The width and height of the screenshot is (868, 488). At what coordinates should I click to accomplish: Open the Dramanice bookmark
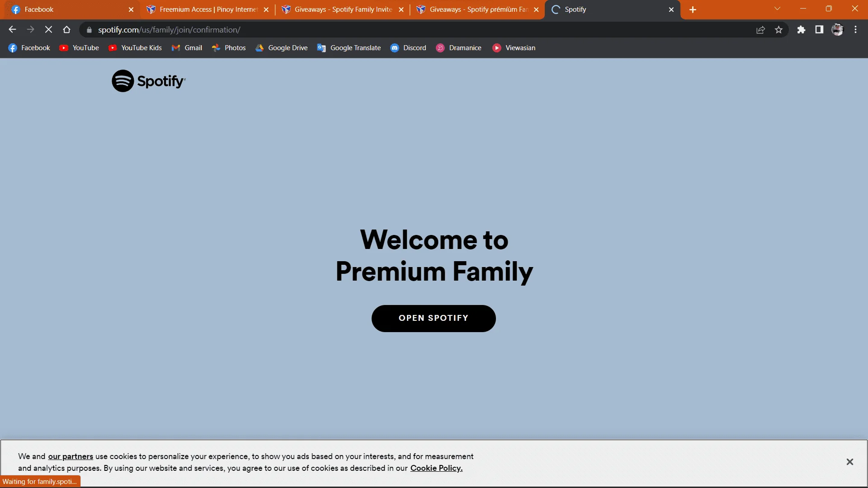click(x=458, y=48)
